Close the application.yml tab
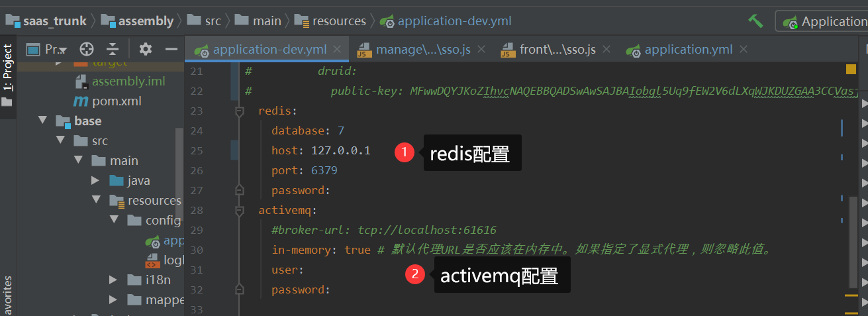 click(744, 50)
